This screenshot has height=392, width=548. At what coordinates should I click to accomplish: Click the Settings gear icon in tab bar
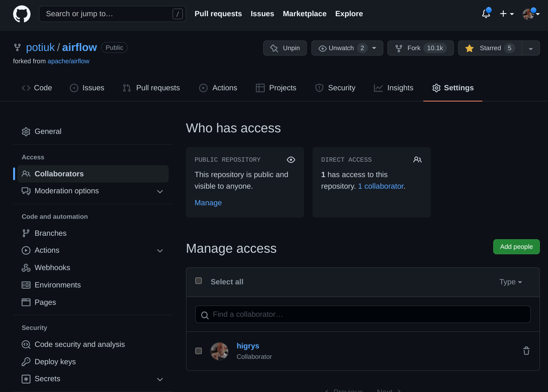(x=436, y=88)
